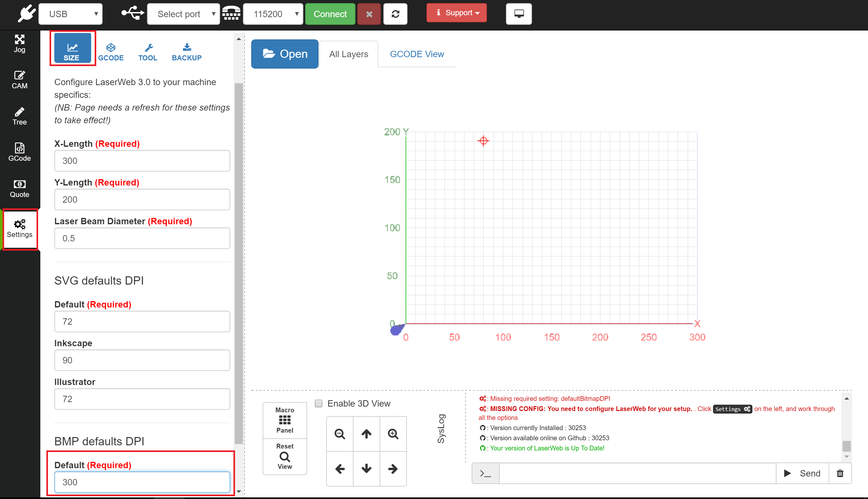The height and width of the screenshot is (499, 868).
Task: Switch to the GCODE settings tab
Action: coord(111,52)
